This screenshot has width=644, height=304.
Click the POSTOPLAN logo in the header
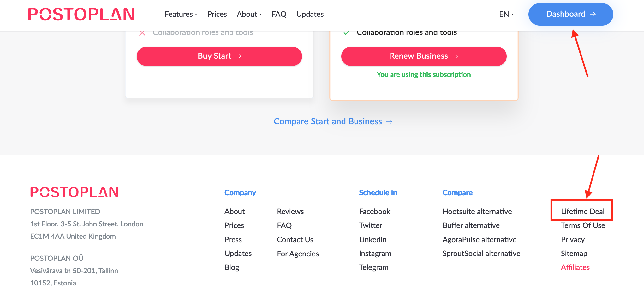81,14
